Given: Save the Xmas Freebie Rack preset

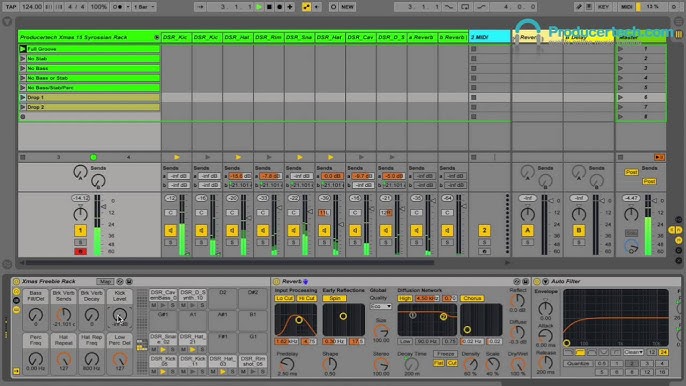Looking at the screenshot, I should point(129,281).
